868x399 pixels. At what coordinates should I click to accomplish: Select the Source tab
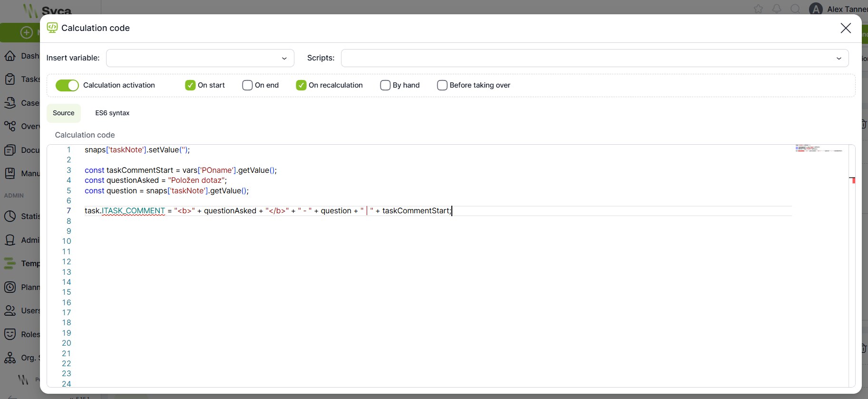click(64, 113)
